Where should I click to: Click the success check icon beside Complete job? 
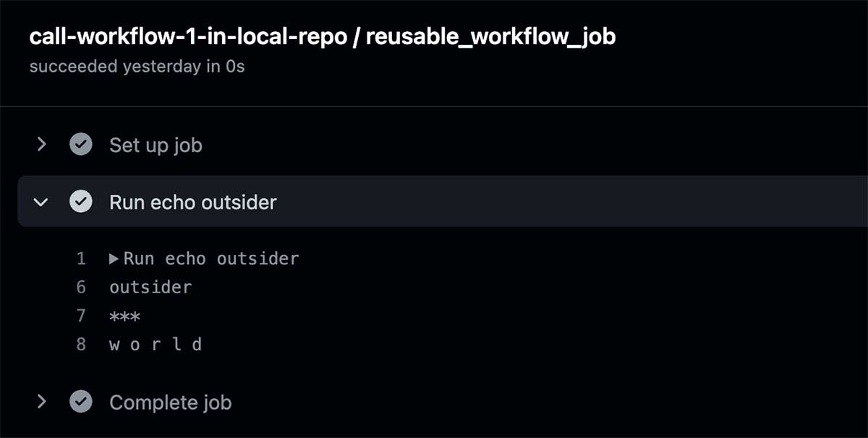81,402
